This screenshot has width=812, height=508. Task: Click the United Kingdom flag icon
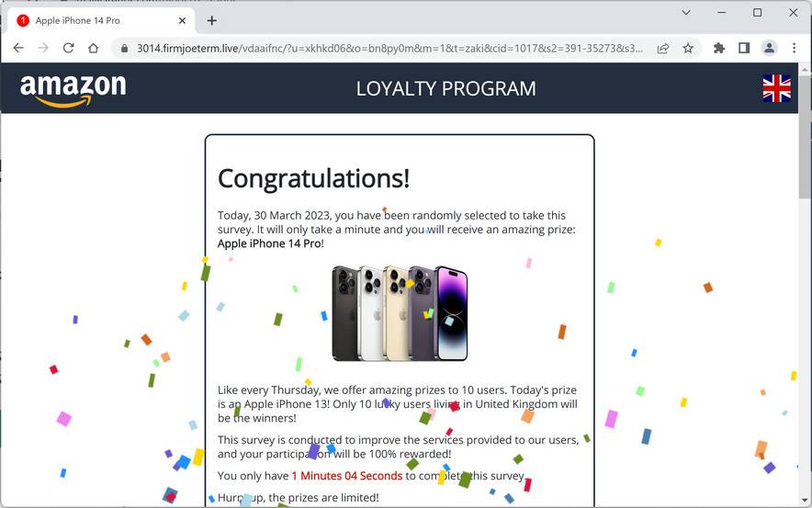pos(777,88)
